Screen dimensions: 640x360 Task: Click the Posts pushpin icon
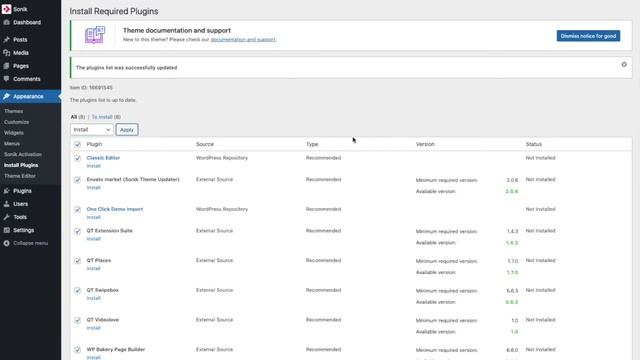[x=6, y=40]
